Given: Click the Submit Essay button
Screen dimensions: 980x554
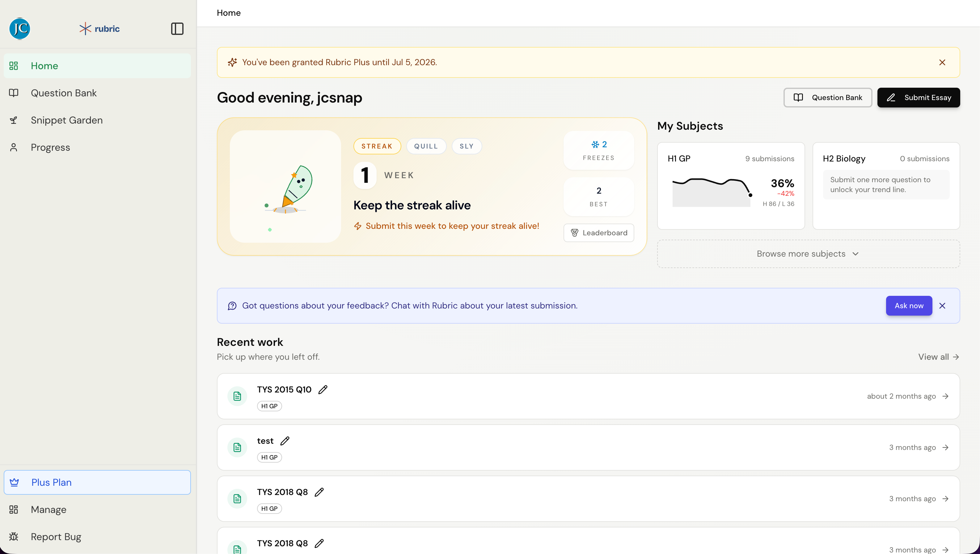Looking at the screenshot, I should (918, 97).
